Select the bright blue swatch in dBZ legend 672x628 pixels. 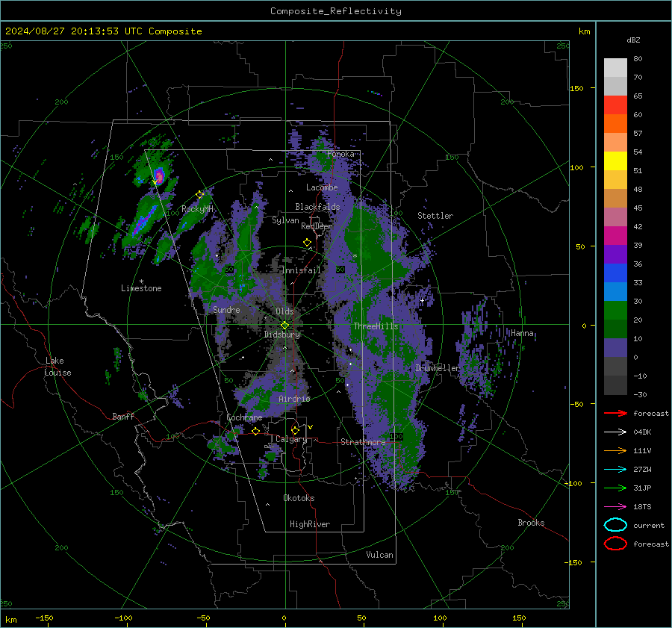[x=615, y=273]
